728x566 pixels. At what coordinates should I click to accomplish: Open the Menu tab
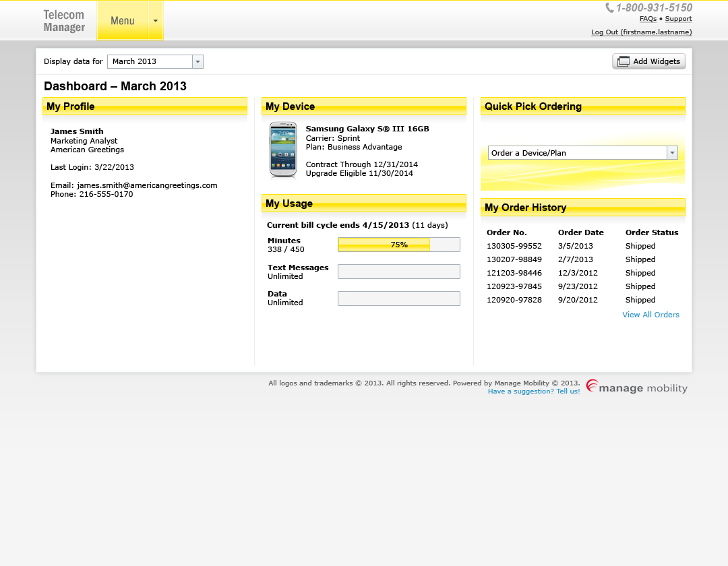(123, 21)
